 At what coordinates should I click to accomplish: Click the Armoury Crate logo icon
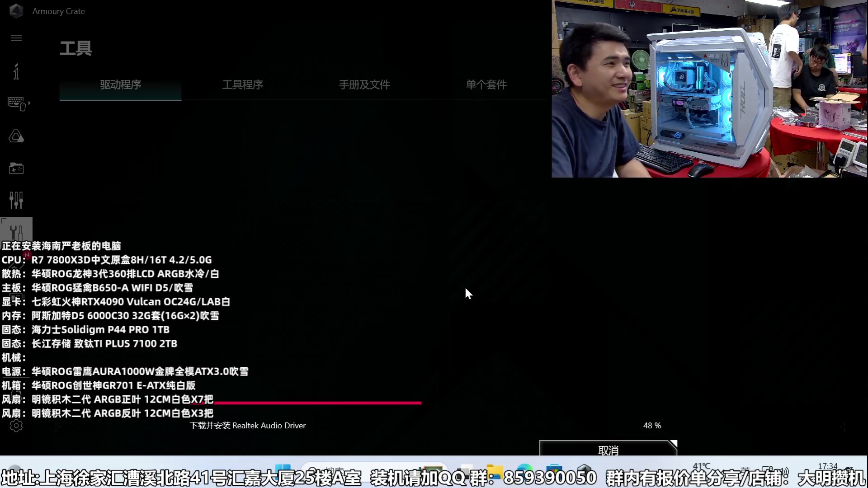tap(16, 11)
